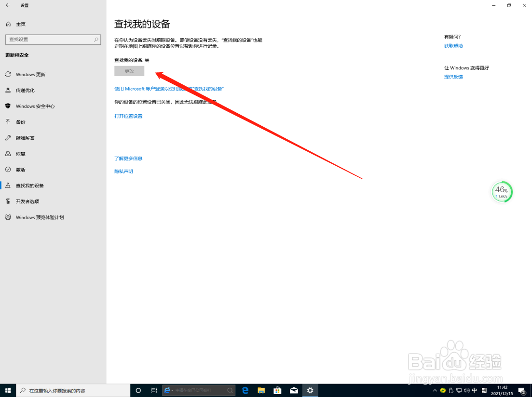
Task: Open 开发者选项 settings
Action: click(x=27, y=201)
